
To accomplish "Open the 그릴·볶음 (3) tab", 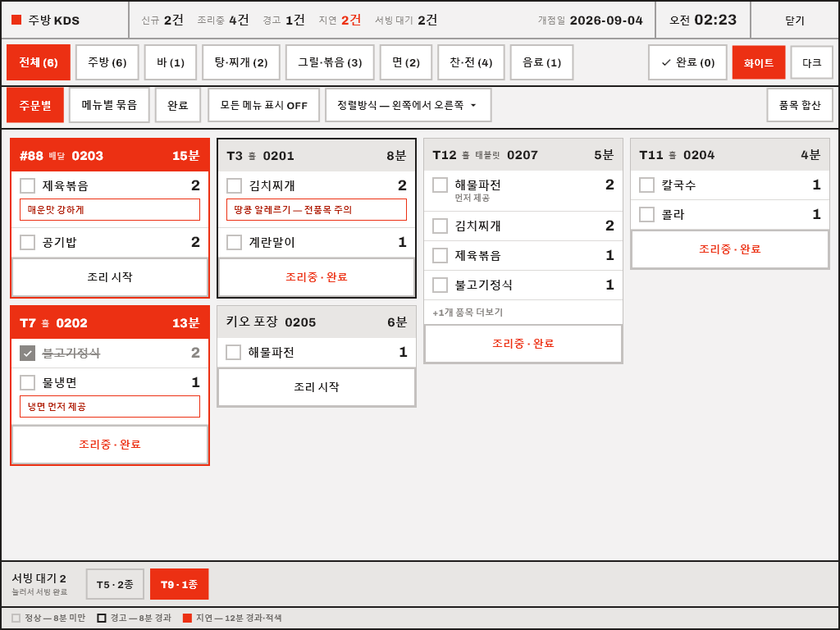I will [330, 62].
